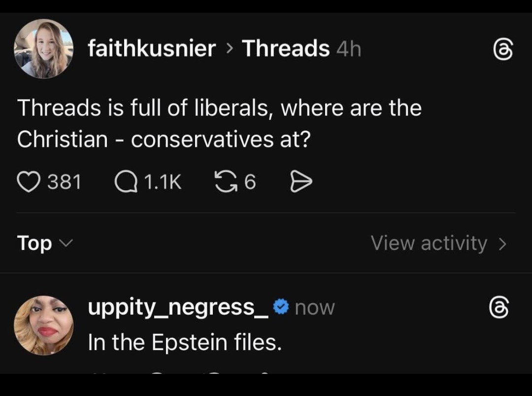Click the blue verified badge on uppity_negress_
This screenshot has width=532, height=396.
click(281, 307)
